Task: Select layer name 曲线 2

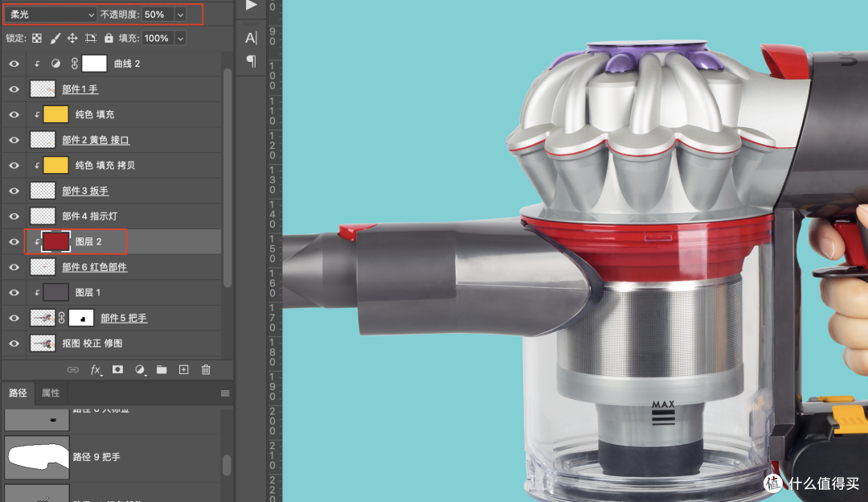Action: [x=127, y=64]
